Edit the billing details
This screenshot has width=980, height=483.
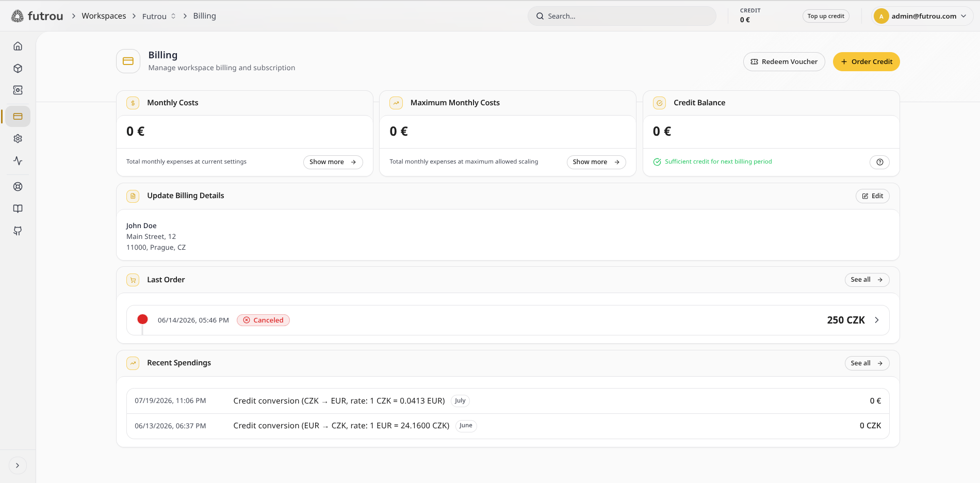(873, 196)
